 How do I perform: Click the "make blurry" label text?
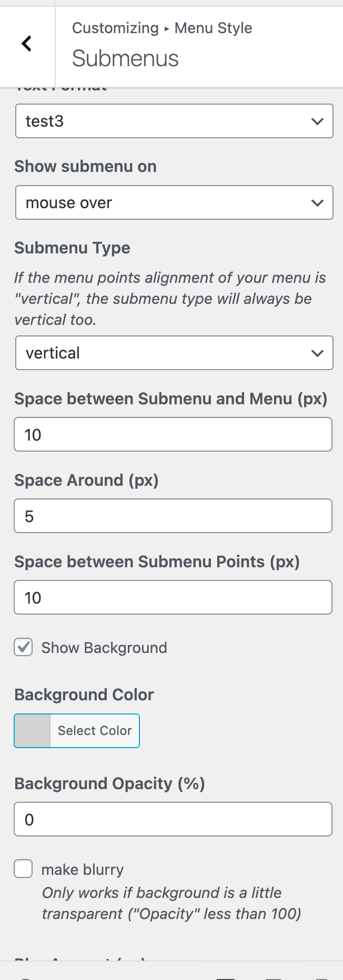tap(83, 870)
